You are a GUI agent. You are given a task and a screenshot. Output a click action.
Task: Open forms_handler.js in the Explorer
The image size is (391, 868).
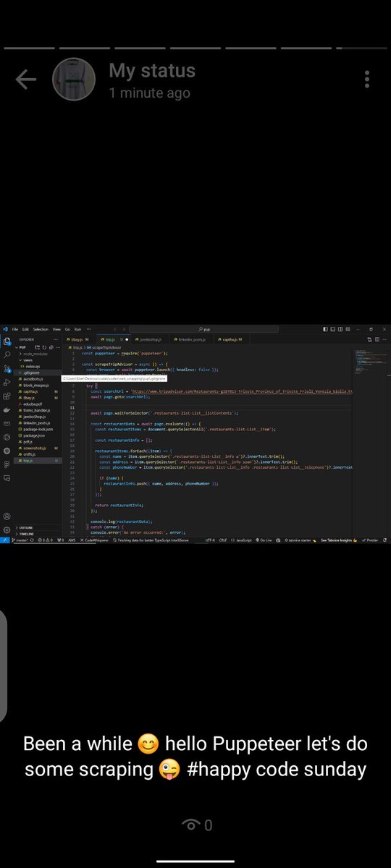35,410
